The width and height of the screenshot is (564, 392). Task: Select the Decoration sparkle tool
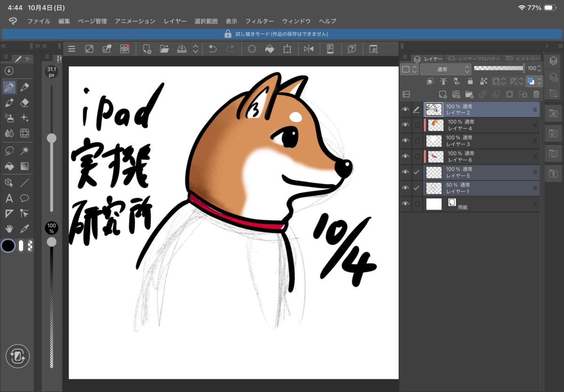pyautogui.click(x=25, y=118)
